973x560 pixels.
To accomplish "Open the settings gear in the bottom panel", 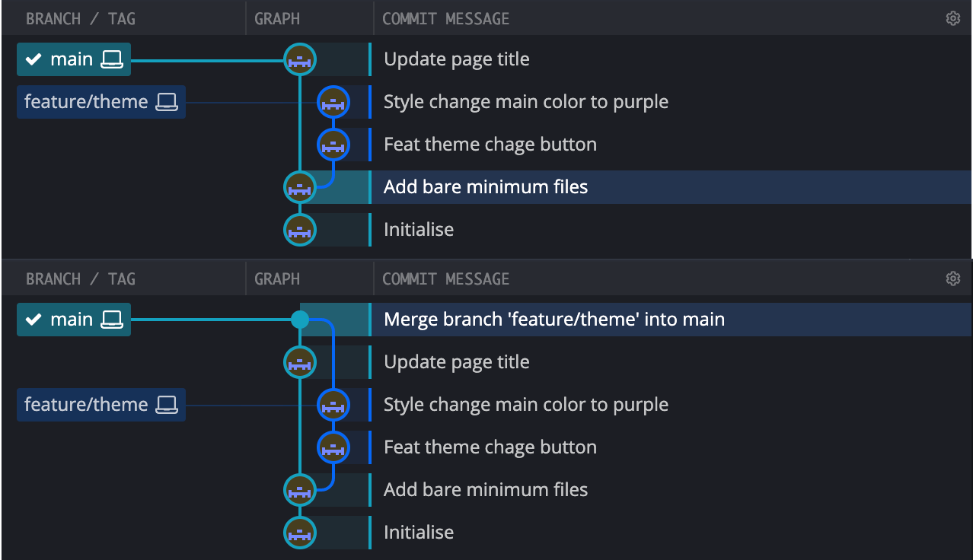I will (x=953, y=278).
